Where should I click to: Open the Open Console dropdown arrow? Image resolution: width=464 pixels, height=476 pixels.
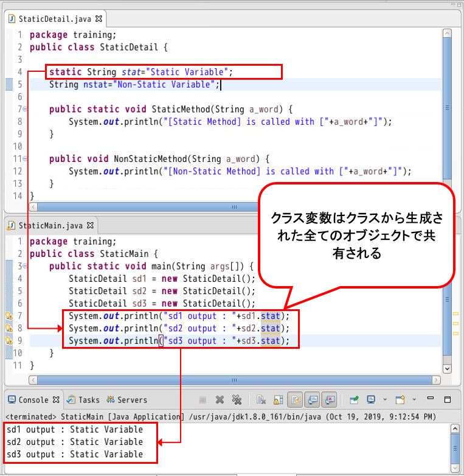click(414, 399)
